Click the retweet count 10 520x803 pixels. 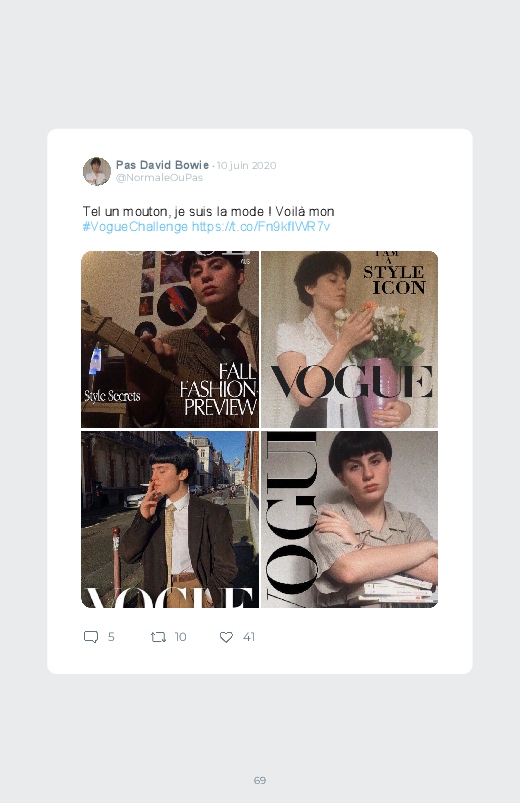point(180,637)
